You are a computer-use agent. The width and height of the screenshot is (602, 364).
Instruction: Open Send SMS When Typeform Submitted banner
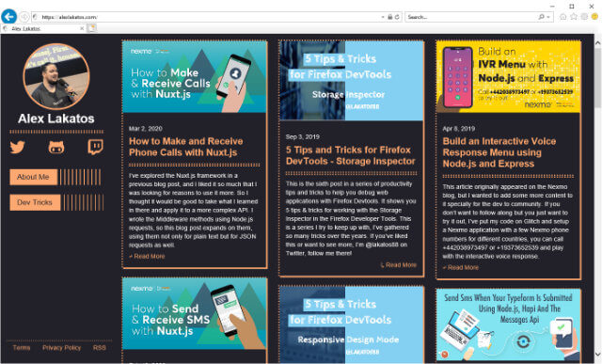click(x=508, y=325)
